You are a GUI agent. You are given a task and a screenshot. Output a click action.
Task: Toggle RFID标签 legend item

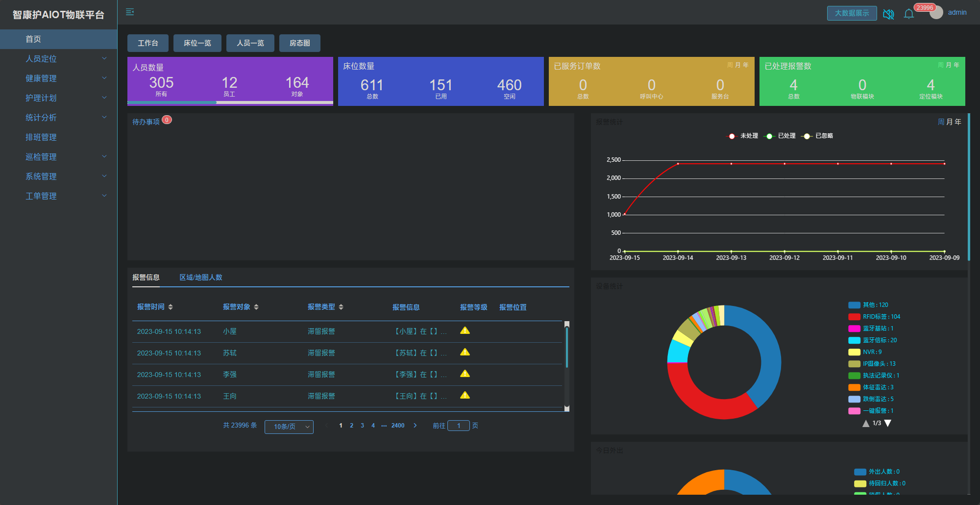click(874, 317)
